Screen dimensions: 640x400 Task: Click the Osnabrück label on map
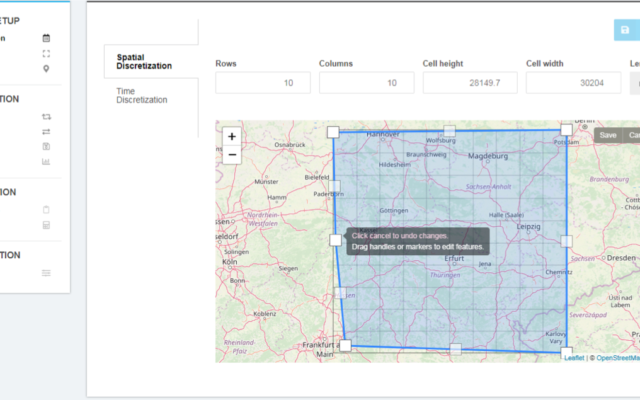pos(290,144)
